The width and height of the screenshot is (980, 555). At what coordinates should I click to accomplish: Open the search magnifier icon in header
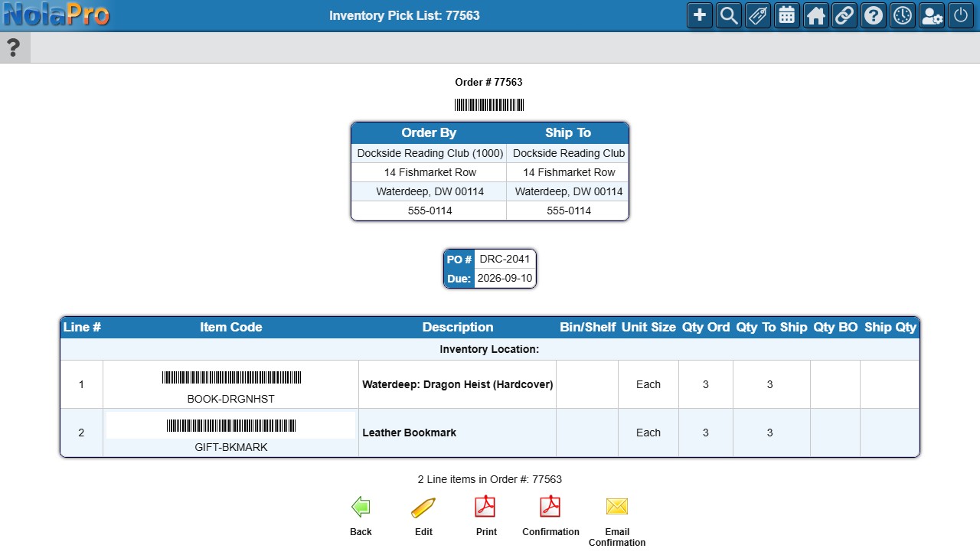[728, 15]
